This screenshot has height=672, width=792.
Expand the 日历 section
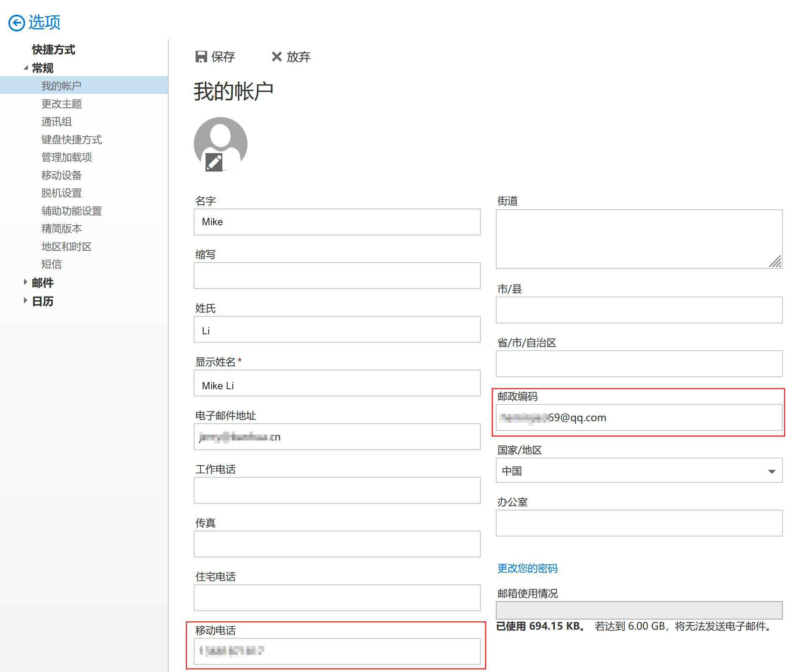(26, 301)
